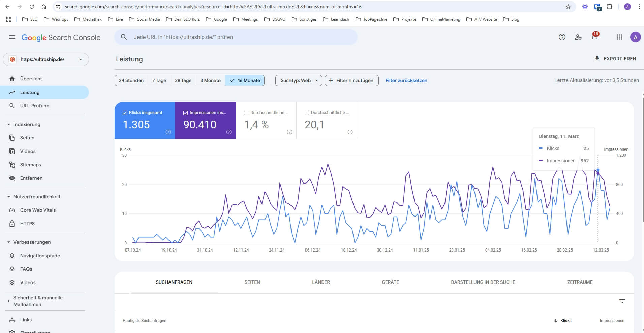This screenshot has width=644, height=333.
Task: Collapse the Indexierung sidebar section
Action: point(9,124)
